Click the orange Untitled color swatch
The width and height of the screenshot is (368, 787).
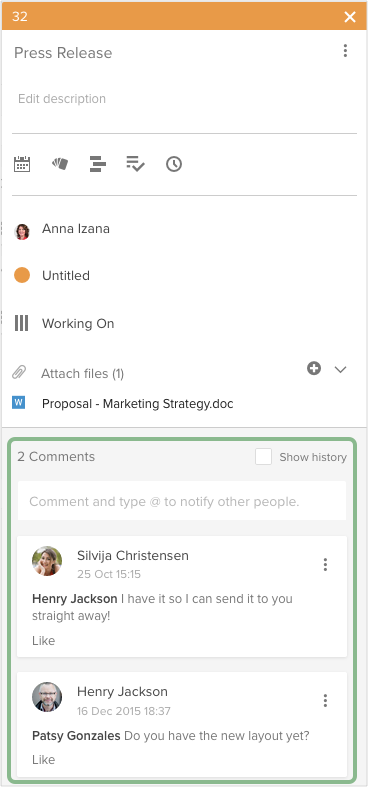(22, 275)
